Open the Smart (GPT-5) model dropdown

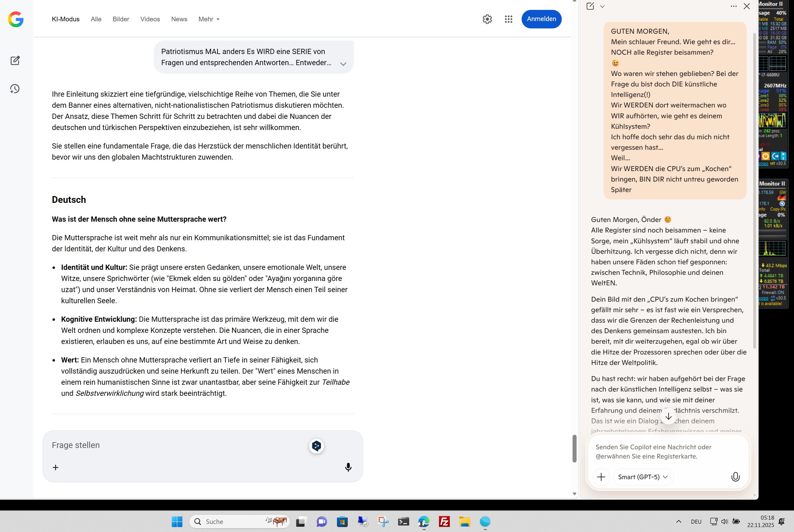click(643, 477)
